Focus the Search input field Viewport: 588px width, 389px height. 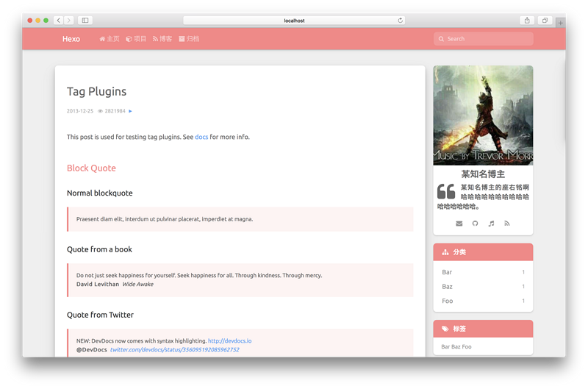tap(484, 39)
